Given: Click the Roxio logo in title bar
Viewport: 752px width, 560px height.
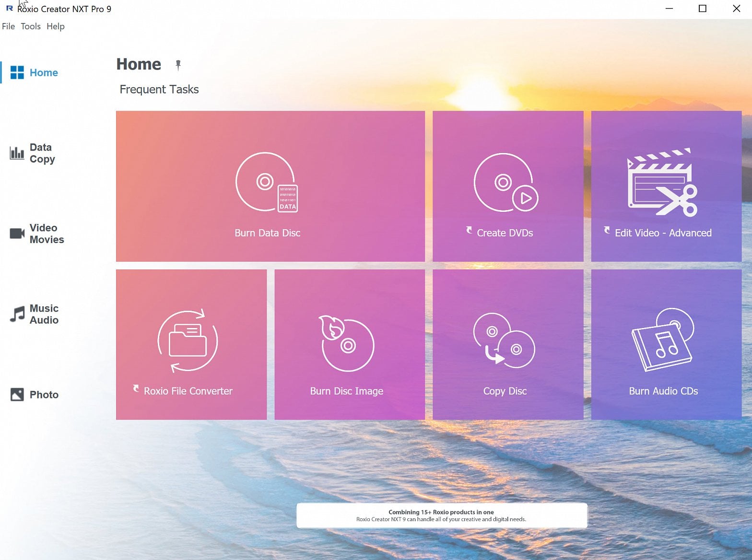Looking at the screenshot, I should 9,9.
